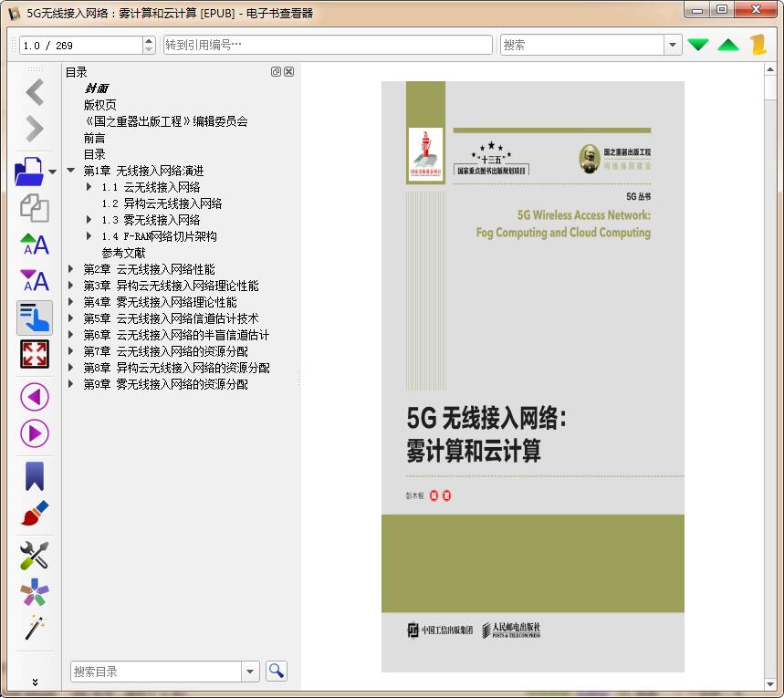Viewport: 784px width, 698px height.
Task: Click the page scrollbar up arrow
Action: (770, 70)
